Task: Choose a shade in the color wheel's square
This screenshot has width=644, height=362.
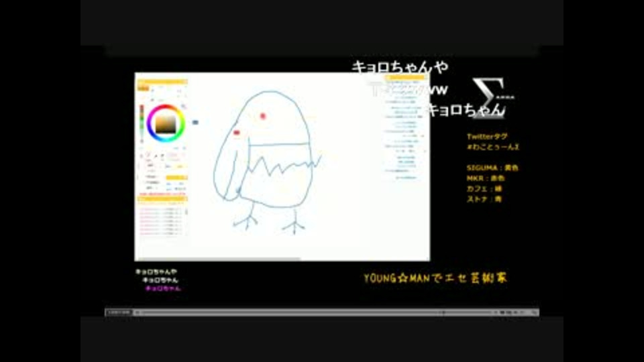Action: point(166,123)
